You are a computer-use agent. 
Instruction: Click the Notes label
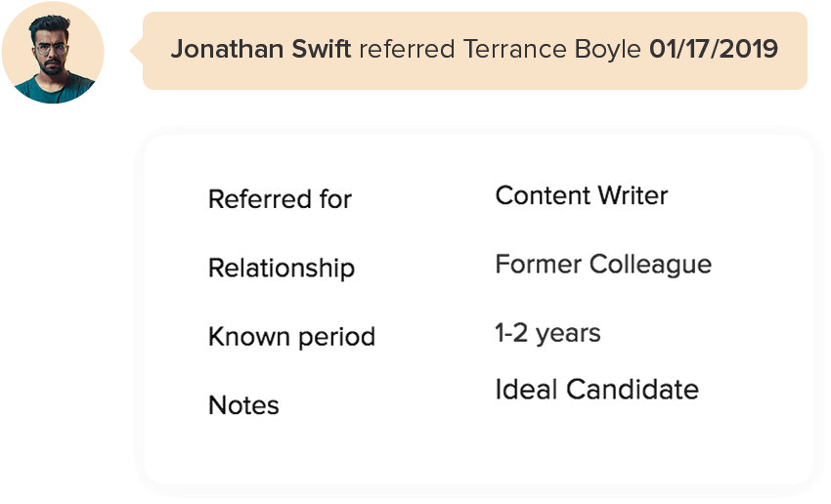click(x=243, y=405)
